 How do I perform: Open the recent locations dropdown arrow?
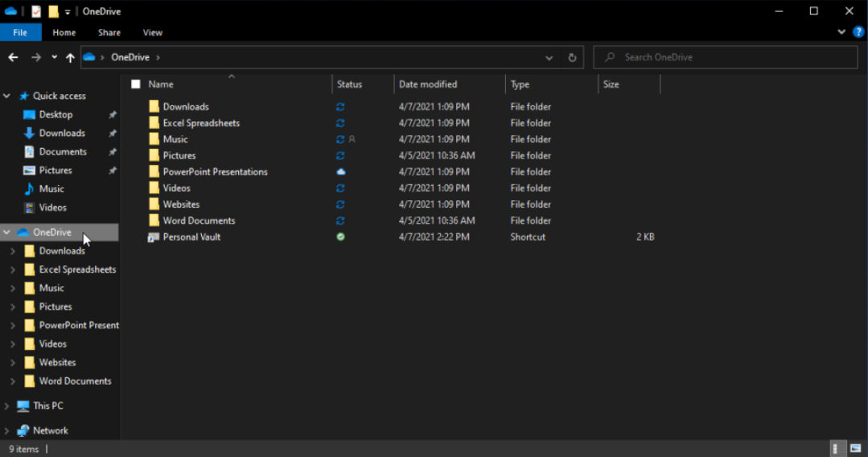pyautogui.click(x=54, y=57)
